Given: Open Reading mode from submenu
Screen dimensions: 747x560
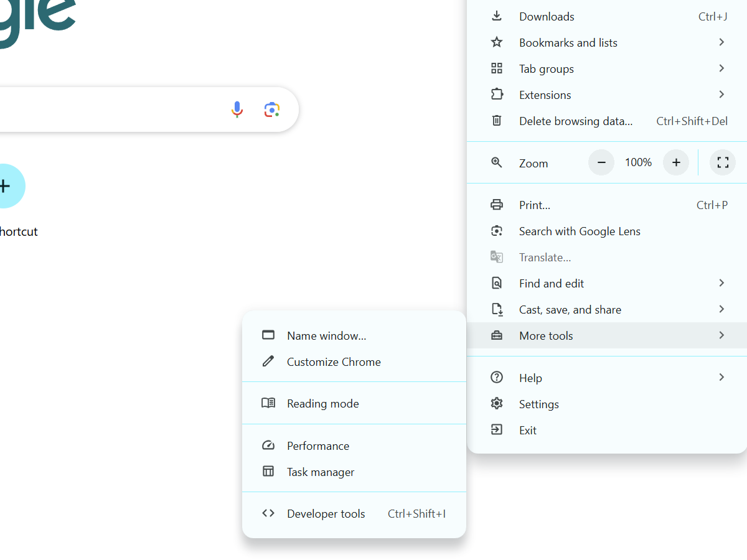Looking at the screenshot, I should pyautogui.click(x=354, y=403).
